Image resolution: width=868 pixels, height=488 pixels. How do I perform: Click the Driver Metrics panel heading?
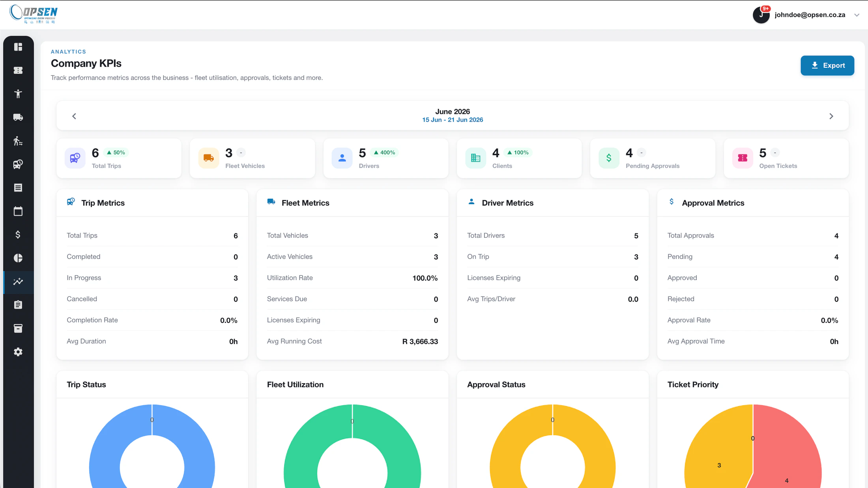tap(507, 203)
